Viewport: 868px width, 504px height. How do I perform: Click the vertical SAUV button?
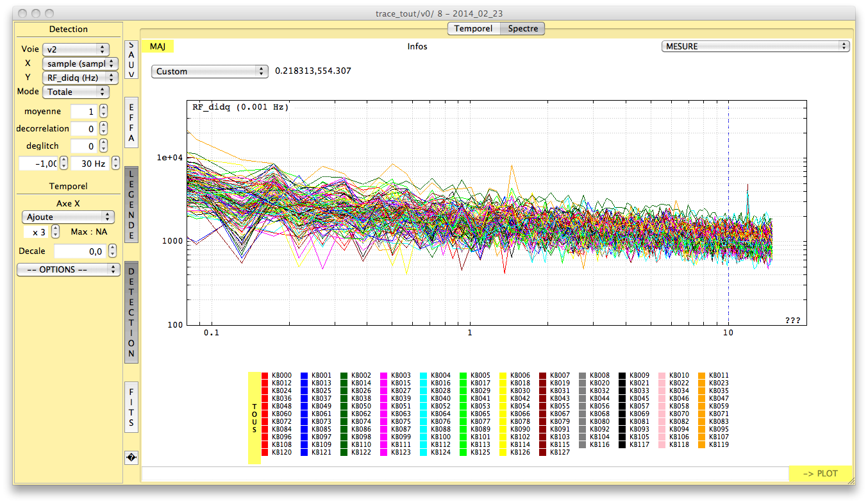coord(131,60)
